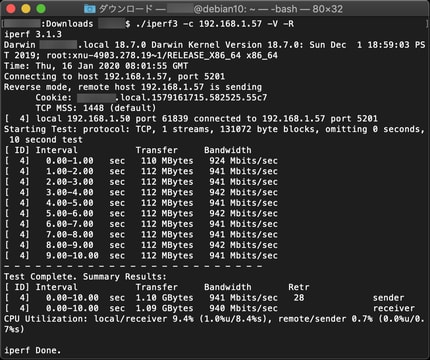This screenshot has height=360, width=430.
Task: Click '924 Mbits/sec' bandwidth value
Action: click(243, 161)
